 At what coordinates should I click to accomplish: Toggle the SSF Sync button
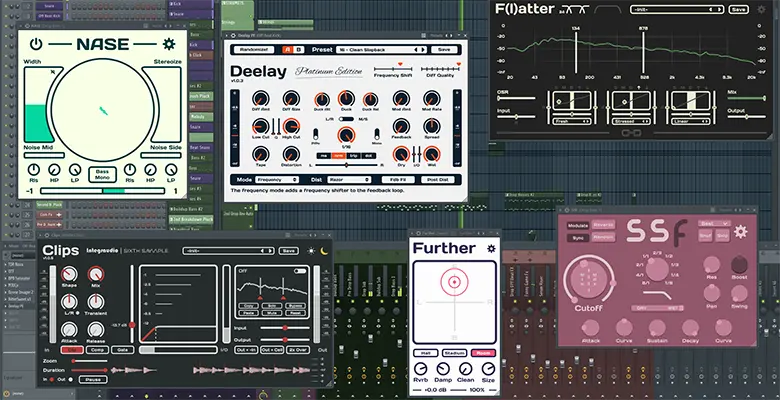pos(578,237)
